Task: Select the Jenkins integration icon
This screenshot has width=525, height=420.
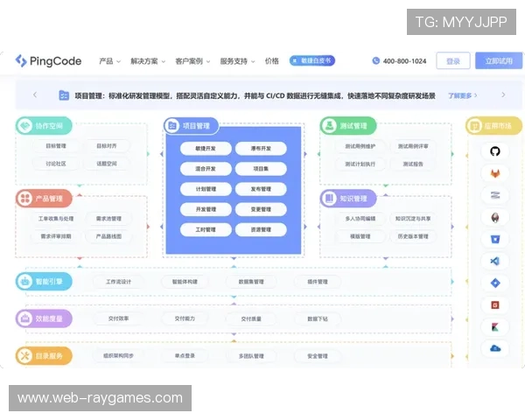Action: [x=495, y=217]
